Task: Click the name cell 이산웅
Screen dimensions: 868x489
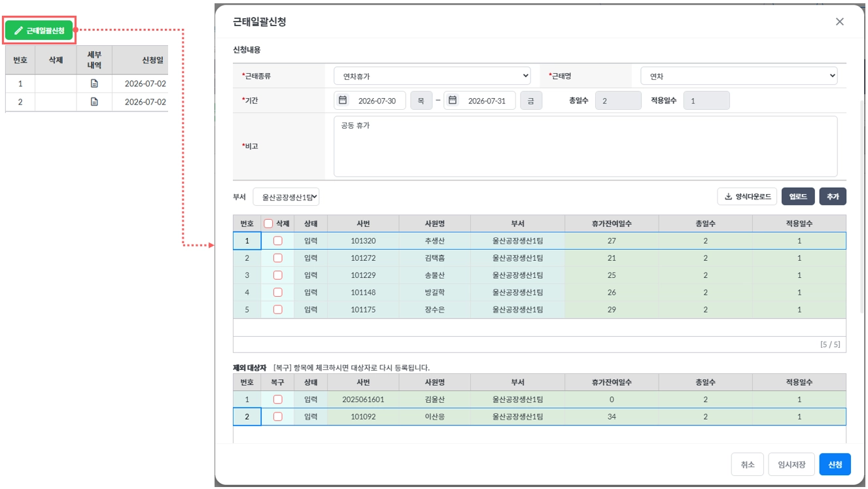Action: pos(434,416)
